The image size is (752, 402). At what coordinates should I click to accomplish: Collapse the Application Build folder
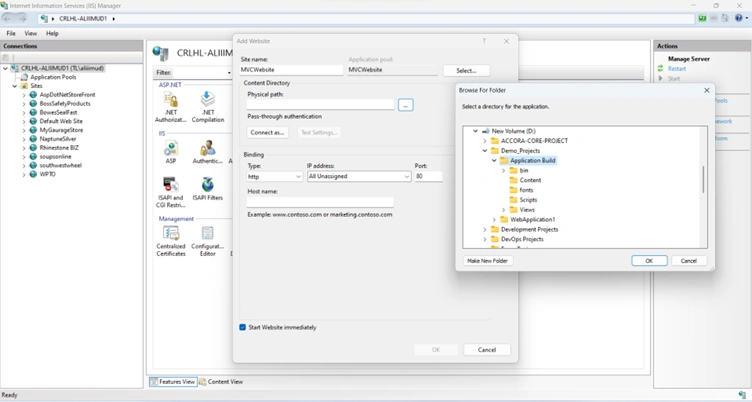494,161
